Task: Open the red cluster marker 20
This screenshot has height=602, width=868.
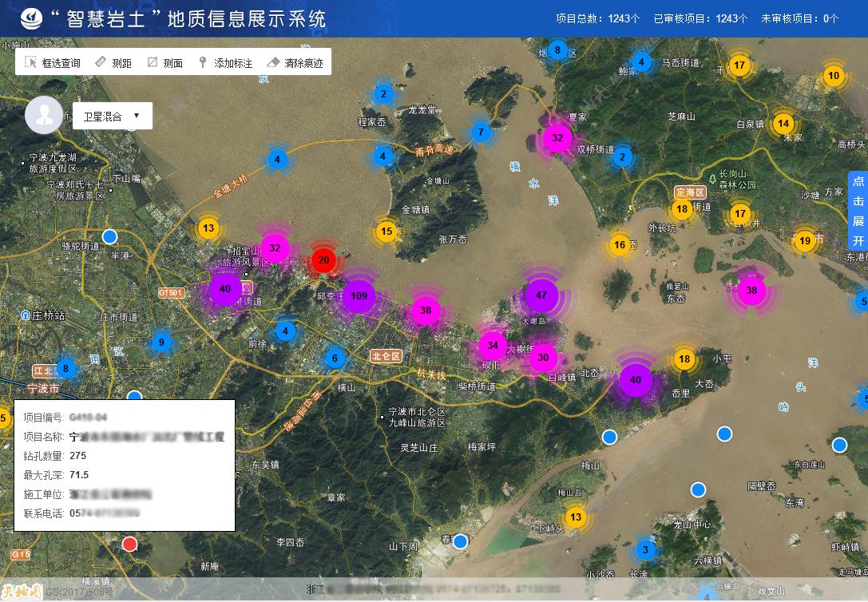Action: click(323, 259)
